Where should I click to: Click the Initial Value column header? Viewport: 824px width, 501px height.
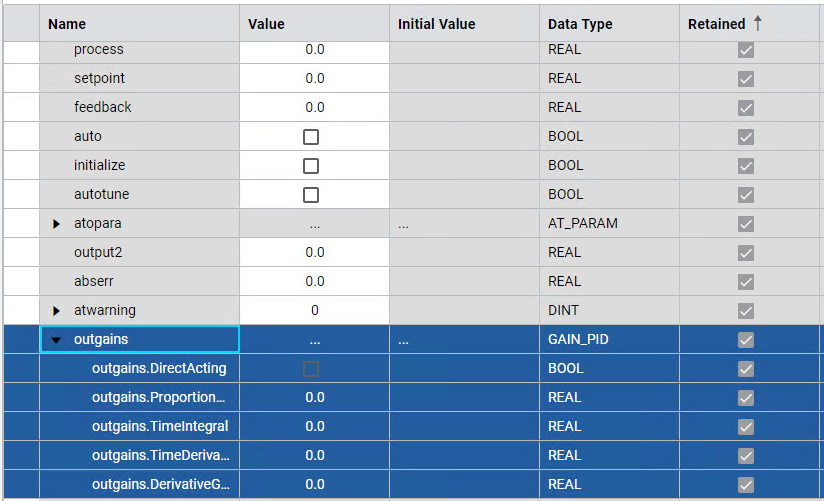tap(436, 24)
